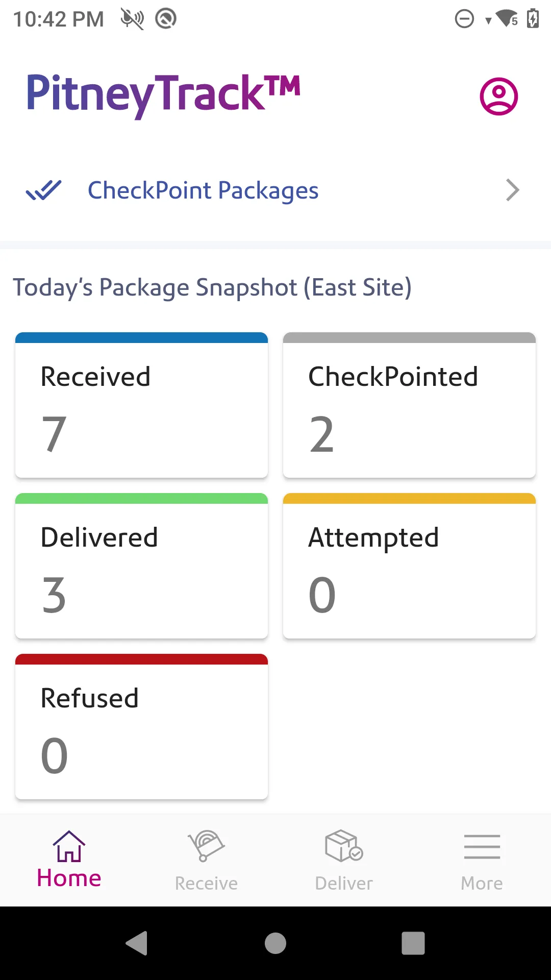
Task: Open the More tab label
Action: coord(482,883)
